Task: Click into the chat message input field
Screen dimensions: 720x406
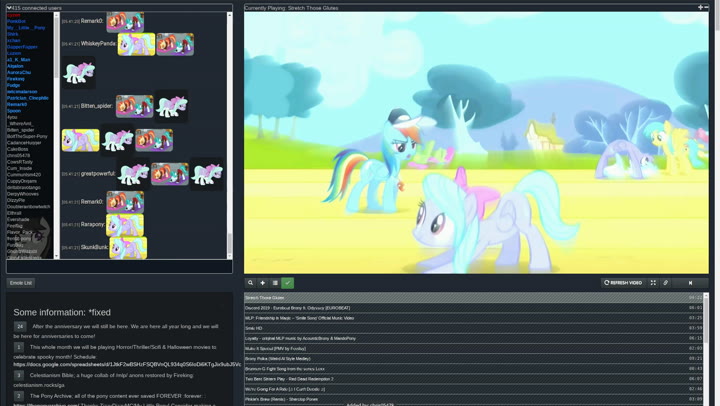Action: pyautogui.click(x=119, y=267)
